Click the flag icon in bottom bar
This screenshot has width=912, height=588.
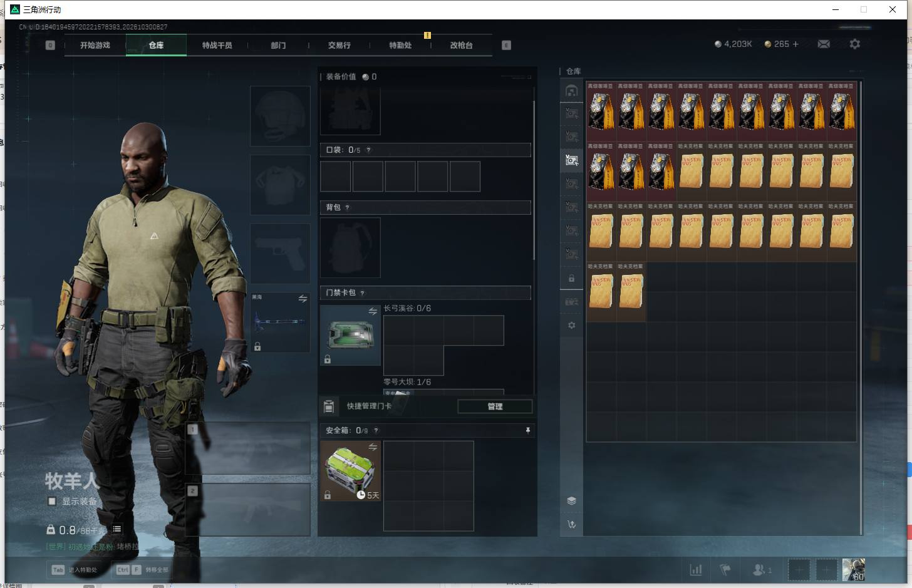[725, 570]
